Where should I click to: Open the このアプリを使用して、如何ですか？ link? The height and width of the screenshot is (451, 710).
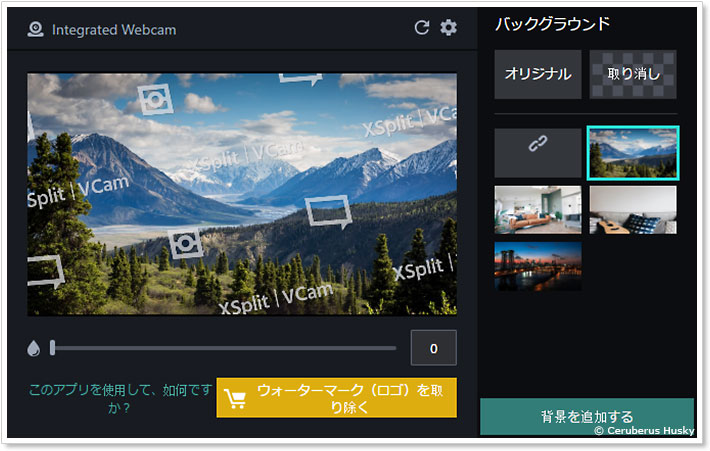pyautogui.click(x=120, y=398)
